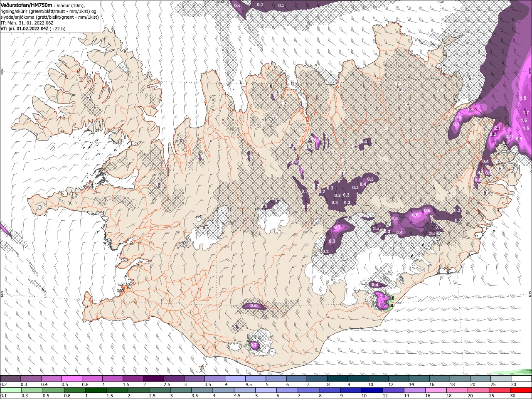Select the darkest purple snowfall swatch labeled 2
Image resolution: width=532 pixels, height=399 pixels.
[153, 379]
